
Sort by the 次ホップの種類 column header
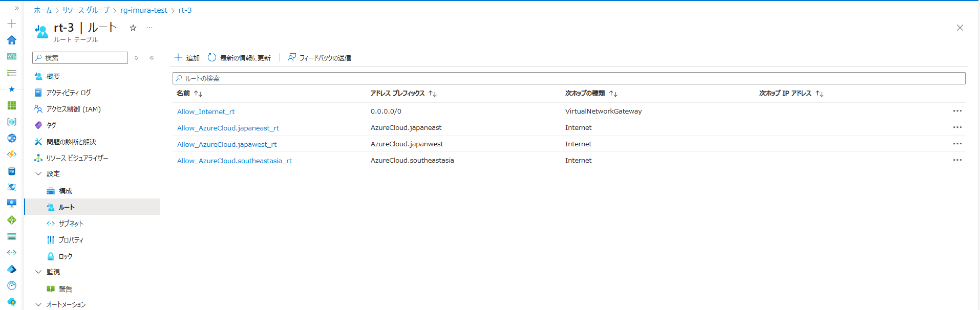click(x=591, y=94)
